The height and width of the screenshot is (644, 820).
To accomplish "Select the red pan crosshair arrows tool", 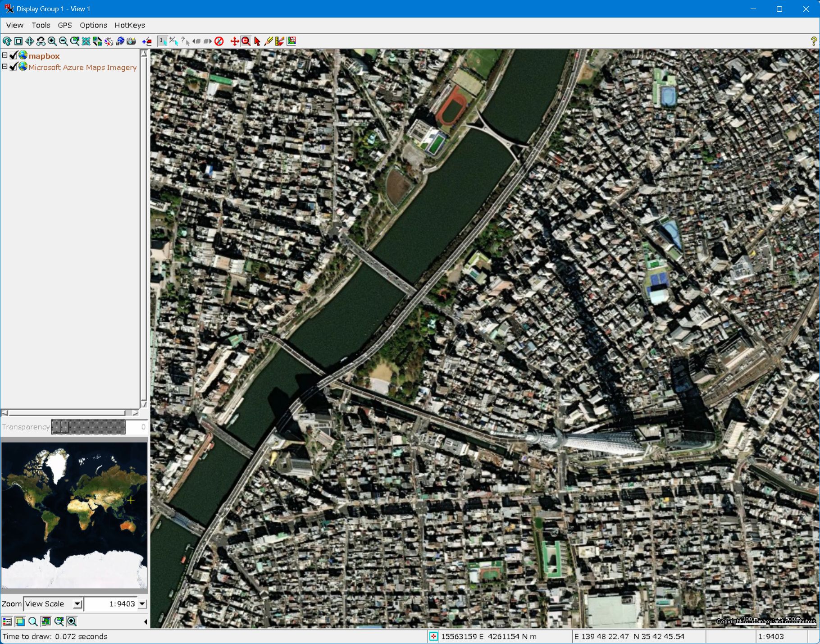I will (x=234, y=41).
